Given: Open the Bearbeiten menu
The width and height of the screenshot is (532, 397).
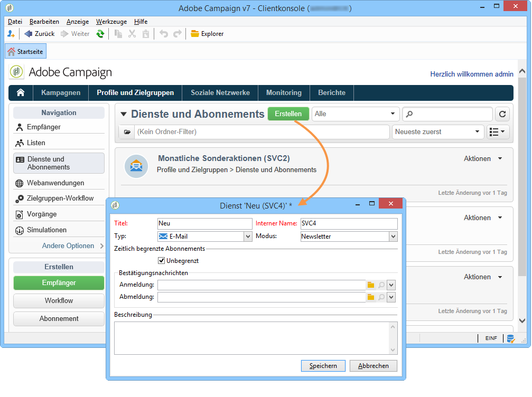Looking at the screenshot, I should (44, 22).
